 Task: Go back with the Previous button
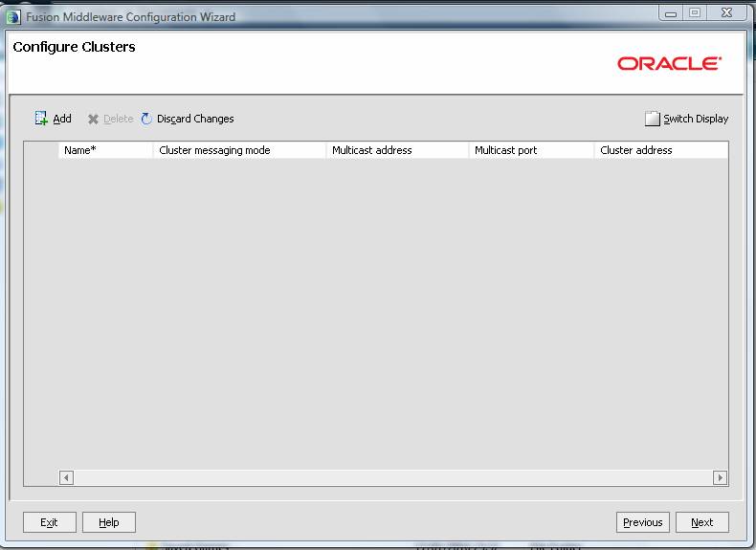pos(643,522)
